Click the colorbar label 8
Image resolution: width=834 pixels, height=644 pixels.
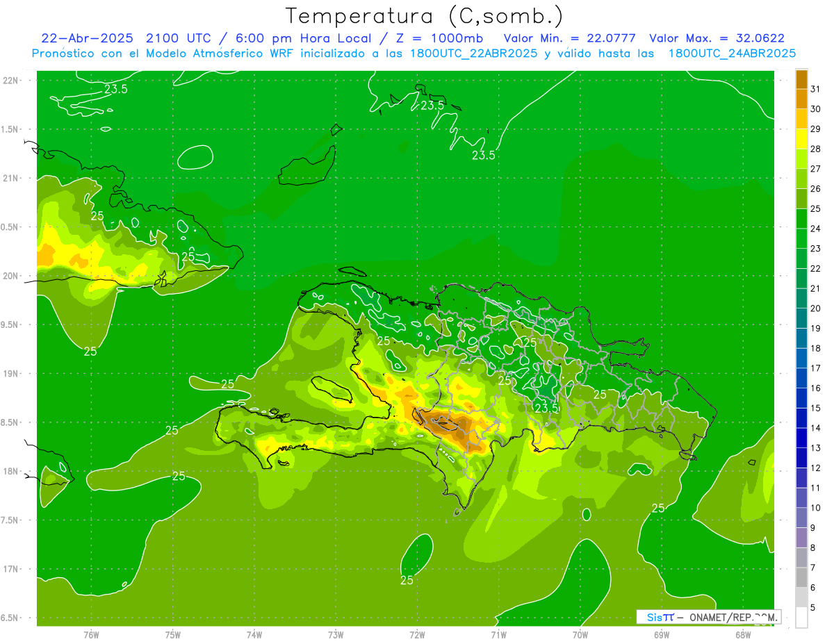point(813,547)
